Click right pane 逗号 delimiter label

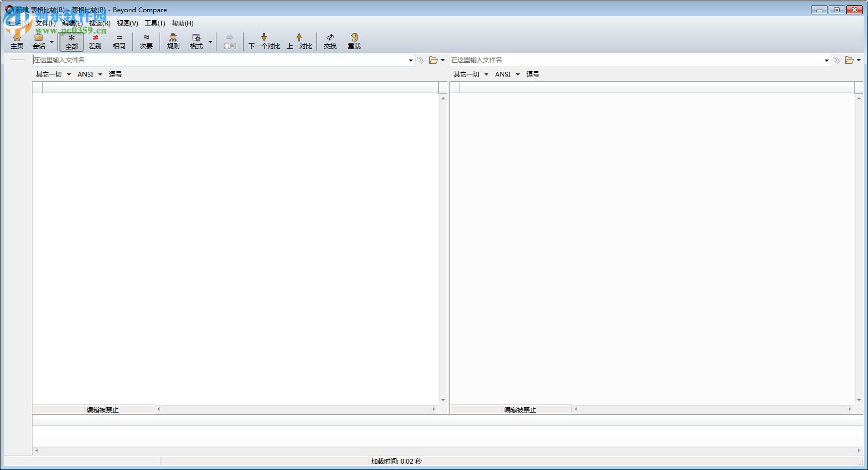(x=533, y=74)
